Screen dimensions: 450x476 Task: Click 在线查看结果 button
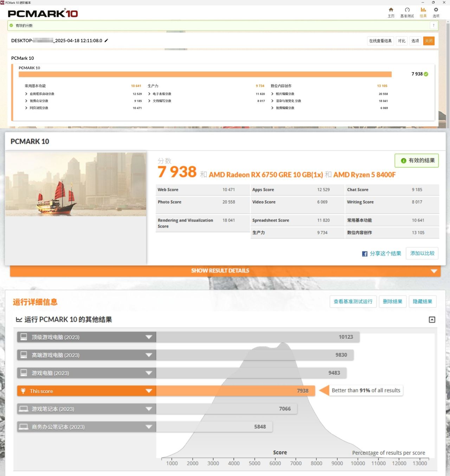(x=380, y=41)
